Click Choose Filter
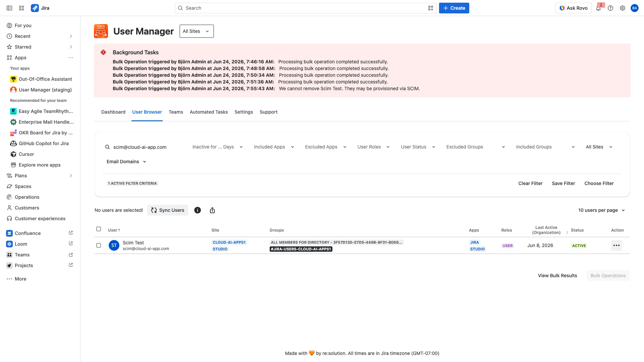 pyautogui.click(x=599, y=183)
